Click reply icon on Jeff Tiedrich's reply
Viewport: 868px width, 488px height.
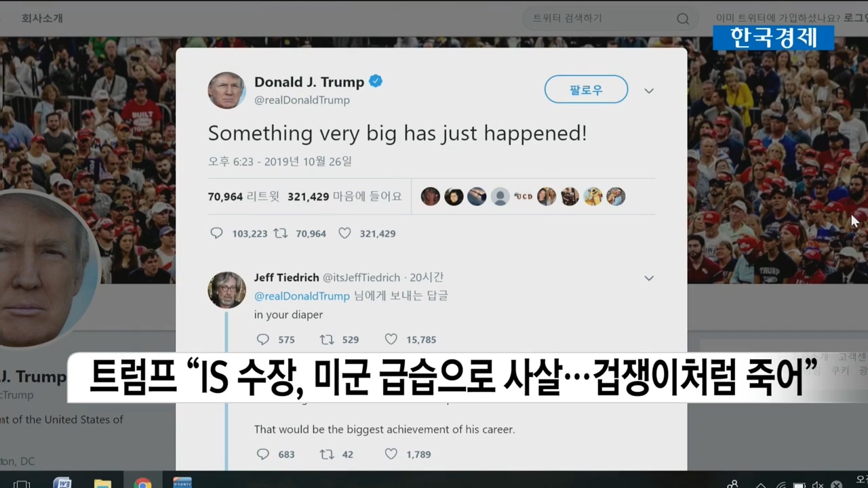(x=263, y=339)
